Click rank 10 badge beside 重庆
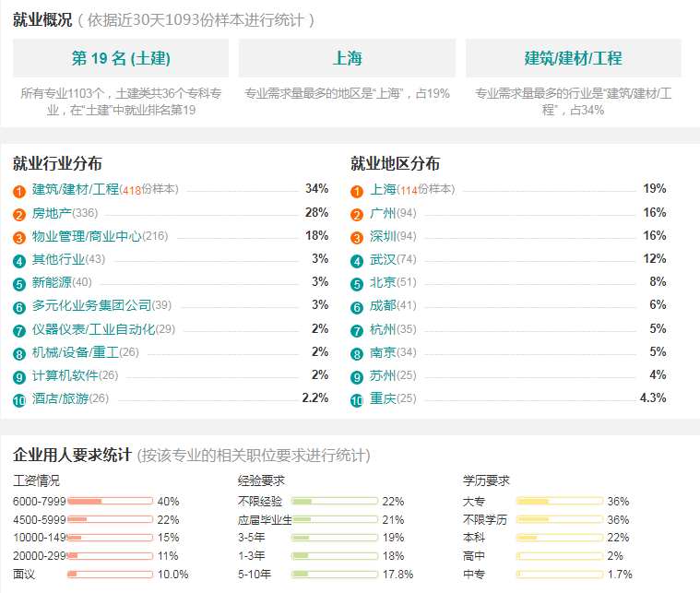700x593 pixels. click(x=357, y=400)
